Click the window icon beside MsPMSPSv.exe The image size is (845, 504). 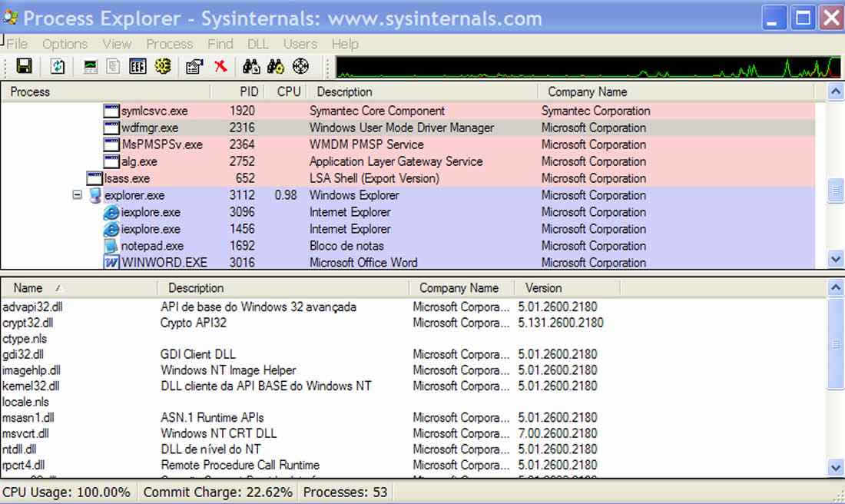(111, 144)
